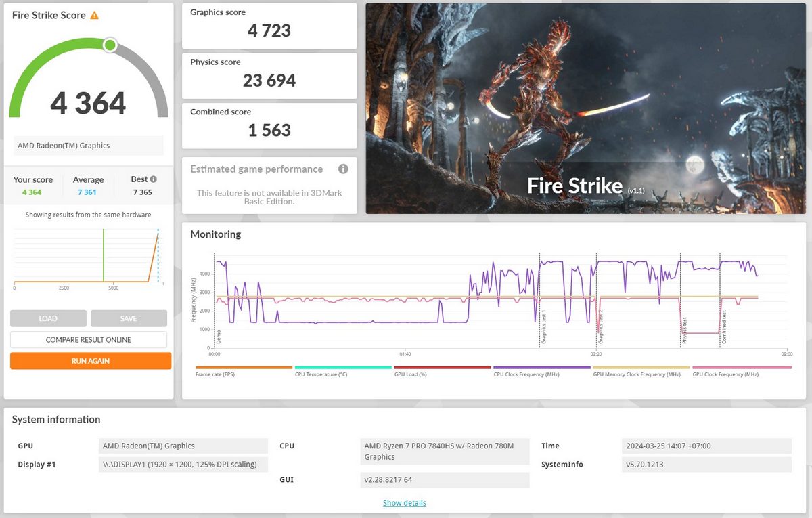The image size is (812, 518).
Task: Click the green Your score value 4 364
Action: point(32,192)
